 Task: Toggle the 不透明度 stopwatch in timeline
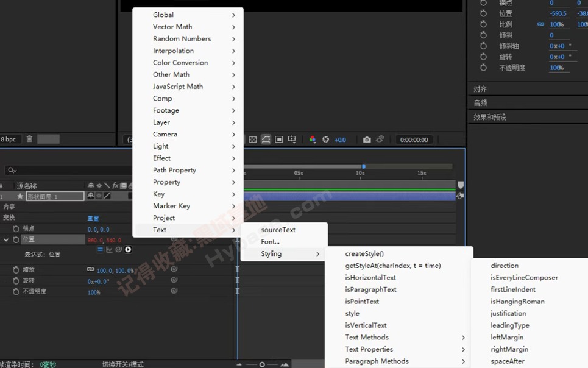click(x=16, y=291)
